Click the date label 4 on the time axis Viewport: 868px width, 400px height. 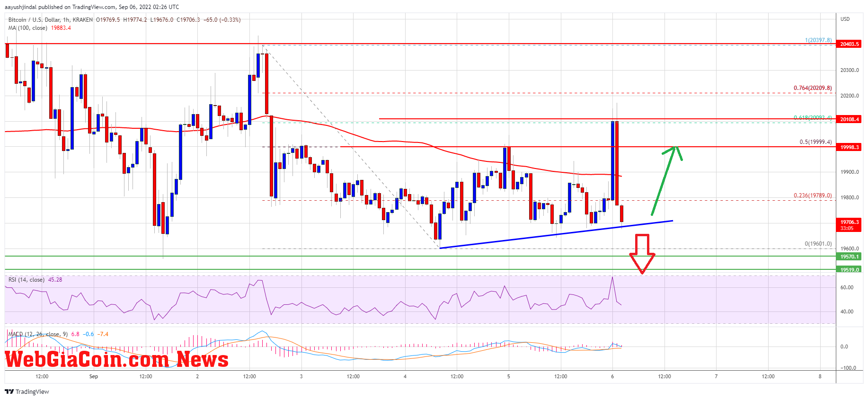[x=405, y=376]
